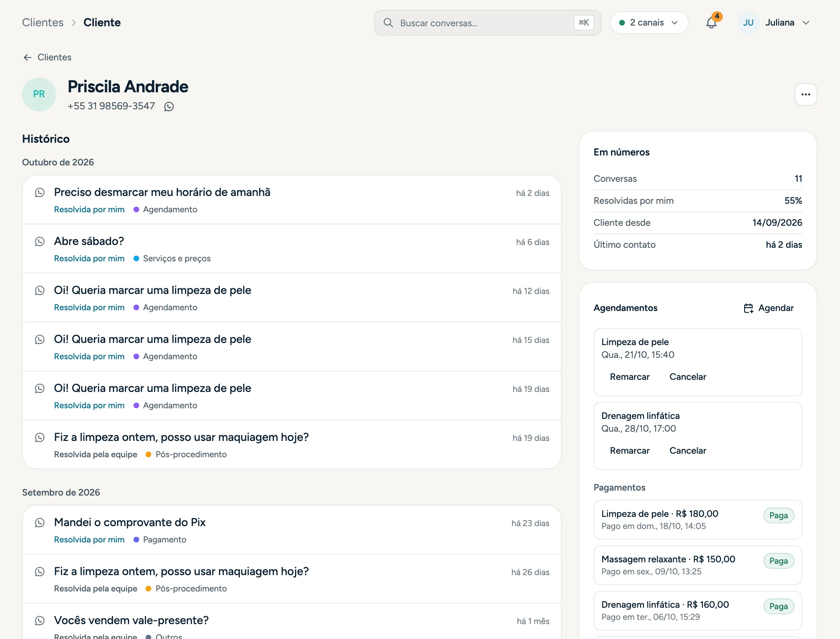840x639 pixels.
Task: Click the Outubro de 2026 heading
Action: click(58, 163)
